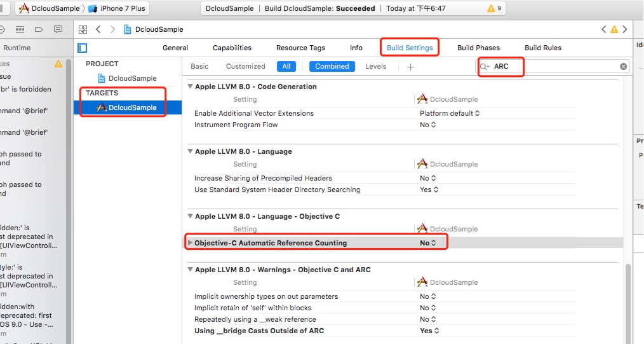The image size is (644, 344).
Task: Change Implicit retain of 'self' within blocks value
Action: pos(427,308)
